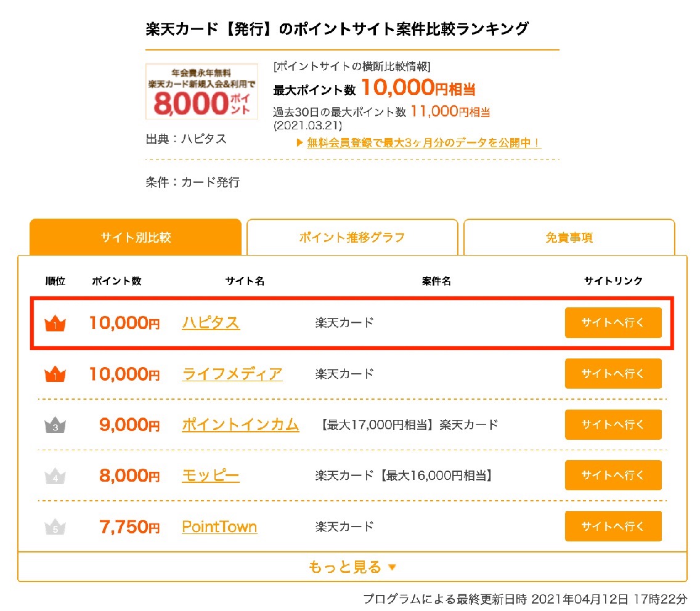Open the PointTown site link

click(x=219, y=527)
